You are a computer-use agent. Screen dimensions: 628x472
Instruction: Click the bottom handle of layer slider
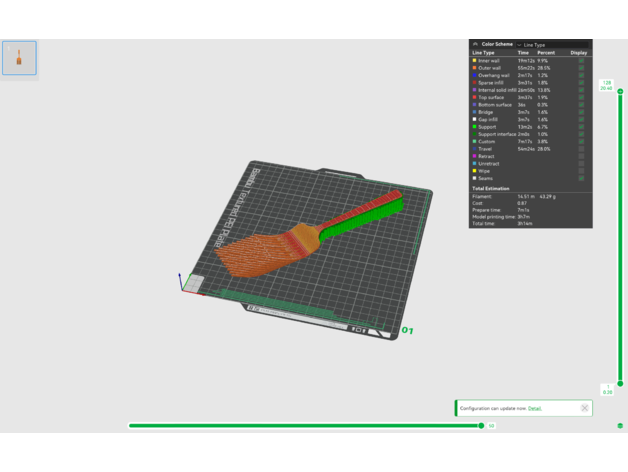[620, 384]
